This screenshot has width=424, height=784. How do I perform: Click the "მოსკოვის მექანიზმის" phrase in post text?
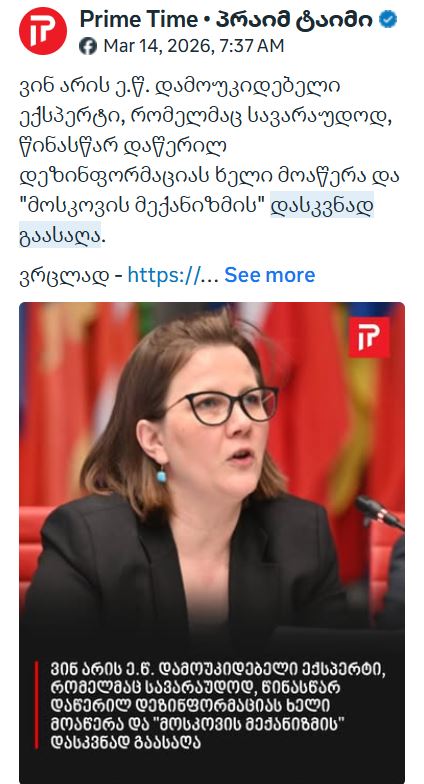(x=142, y=207)
